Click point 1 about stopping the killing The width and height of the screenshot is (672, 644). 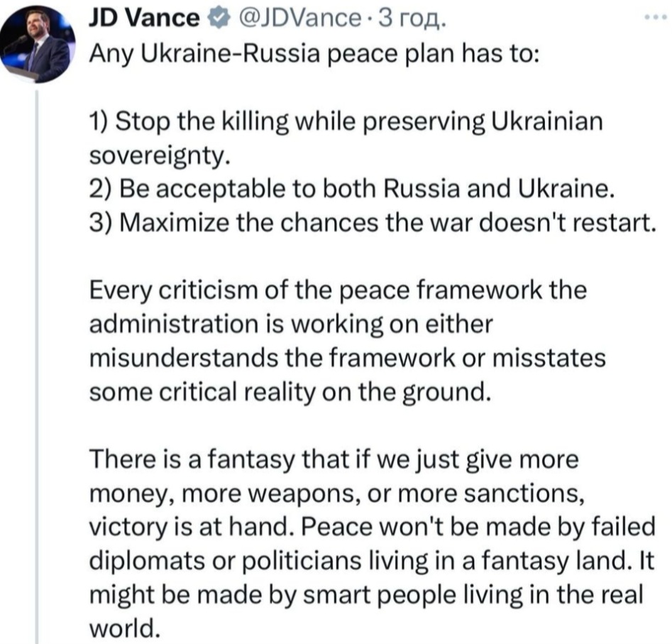point(346,121)
